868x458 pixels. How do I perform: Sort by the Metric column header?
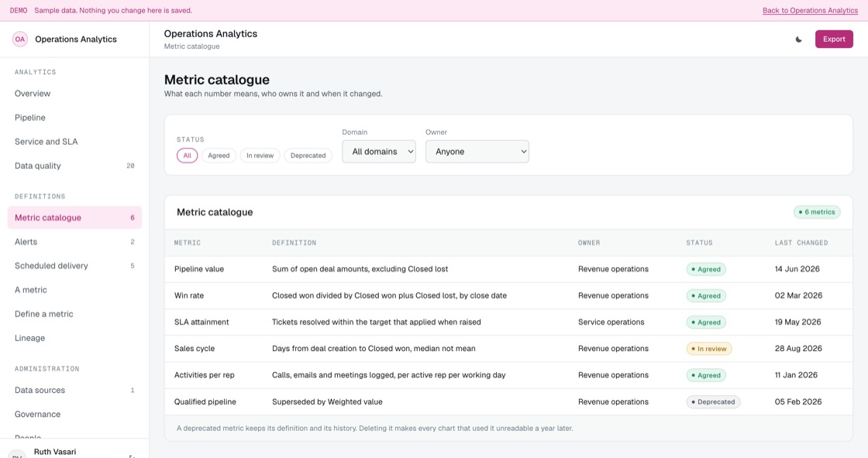[188, 243]
